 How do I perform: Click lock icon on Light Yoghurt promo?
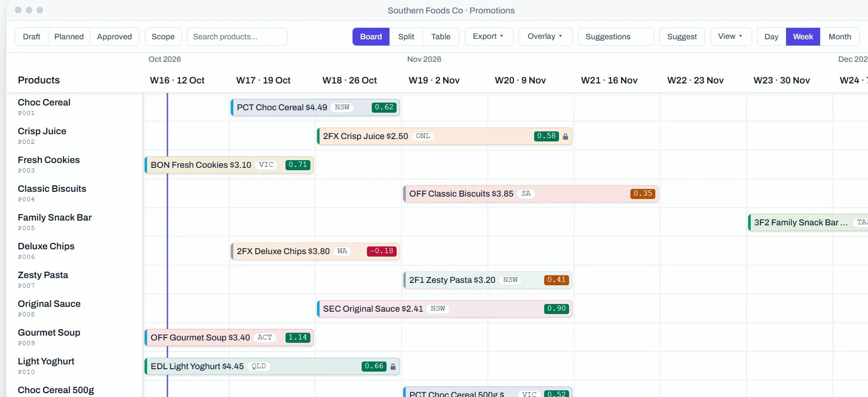click(x=393, y=367)
